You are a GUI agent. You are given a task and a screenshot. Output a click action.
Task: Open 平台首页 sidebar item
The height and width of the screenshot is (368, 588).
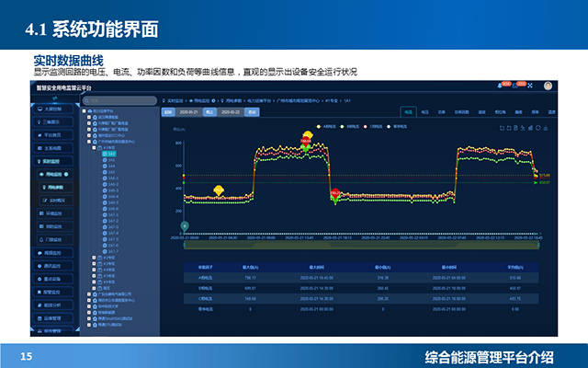click(53, 135)
